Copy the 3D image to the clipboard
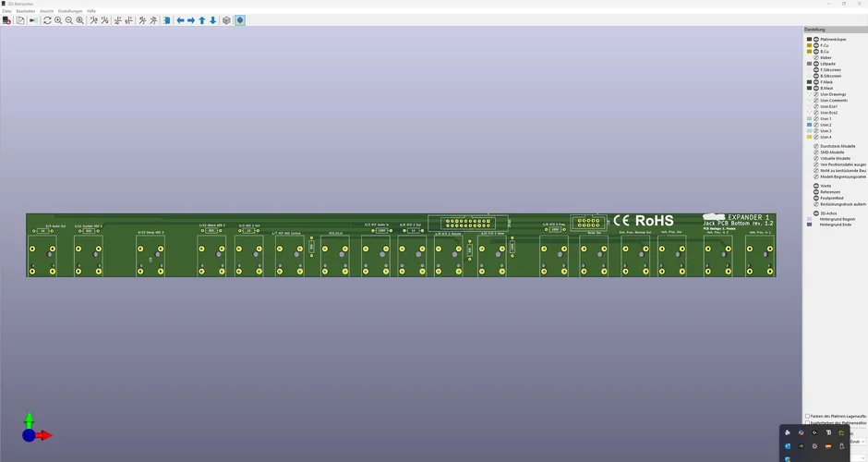The image size is (868, 462). (20, 20)
